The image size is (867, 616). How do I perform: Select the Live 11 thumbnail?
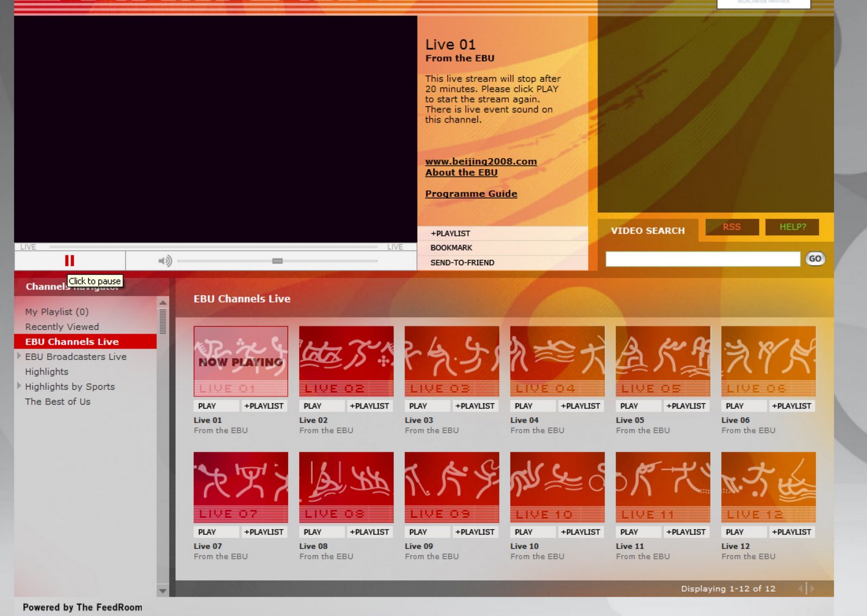tap(663, 488)
